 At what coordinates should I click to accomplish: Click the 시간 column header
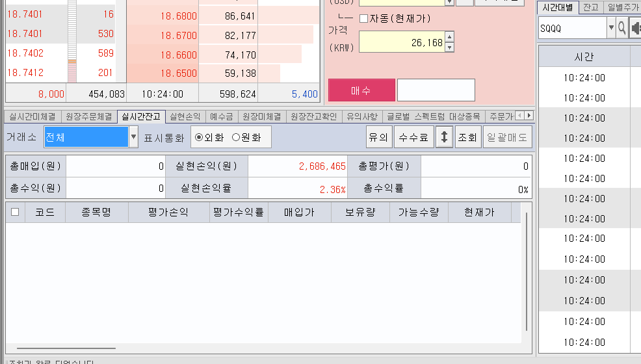pos(584,57)
